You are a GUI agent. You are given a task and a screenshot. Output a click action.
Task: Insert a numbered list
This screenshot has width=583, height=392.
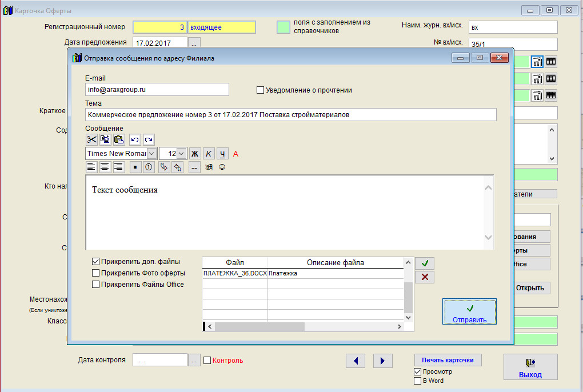[149, 167]
